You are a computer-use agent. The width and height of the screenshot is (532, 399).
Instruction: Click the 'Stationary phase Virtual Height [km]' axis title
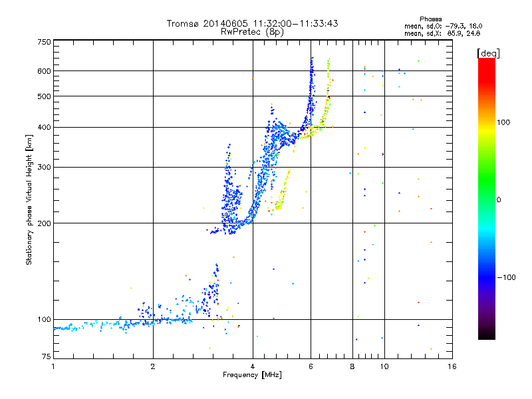[x=29, y=199]
